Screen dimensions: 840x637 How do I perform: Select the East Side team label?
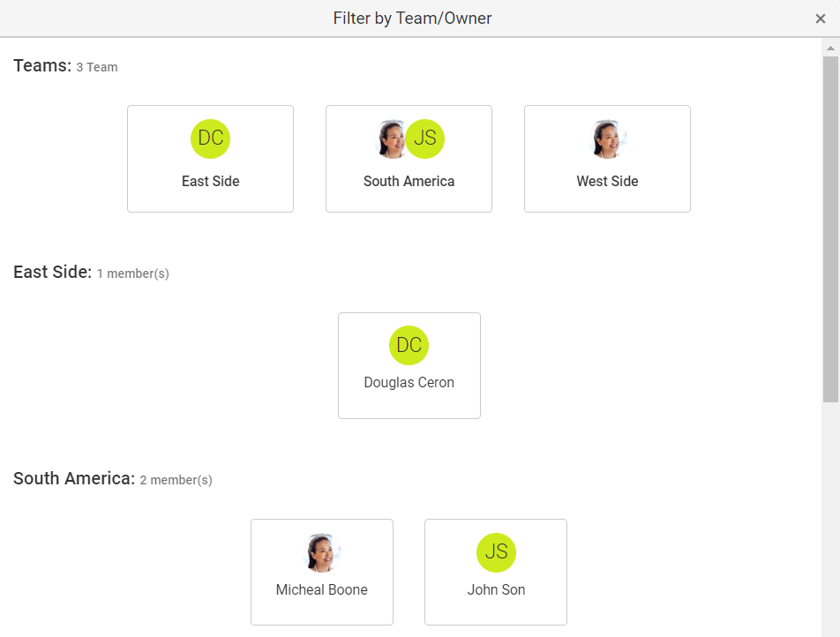(211, 181)
